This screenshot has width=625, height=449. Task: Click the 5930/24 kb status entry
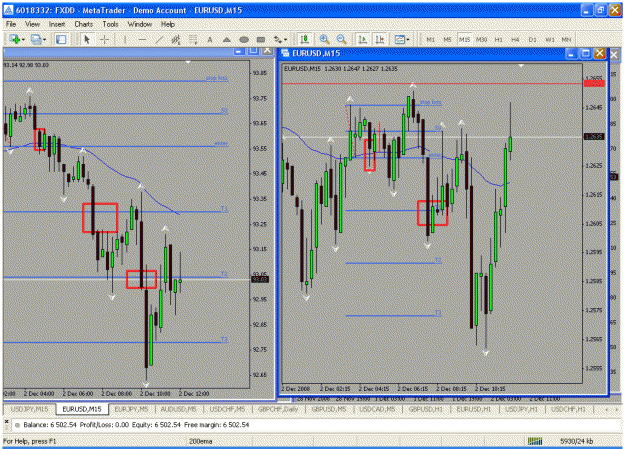(x=576, y=441)
